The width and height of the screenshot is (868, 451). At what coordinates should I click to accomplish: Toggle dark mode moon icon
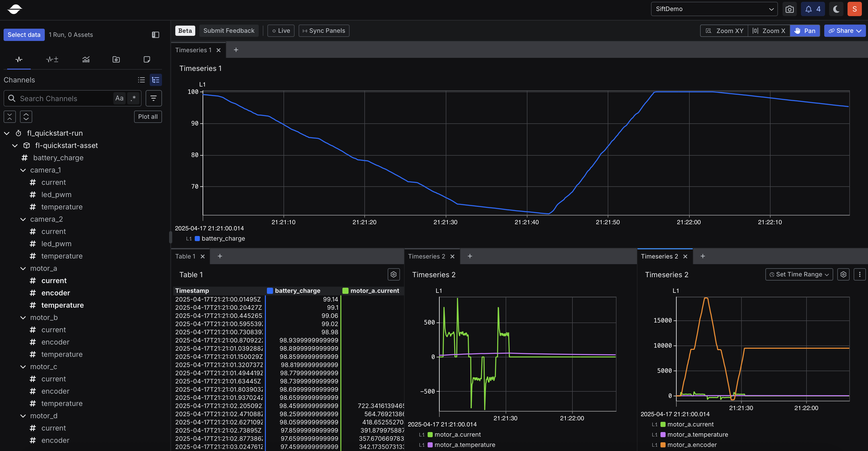coord(836,9)
